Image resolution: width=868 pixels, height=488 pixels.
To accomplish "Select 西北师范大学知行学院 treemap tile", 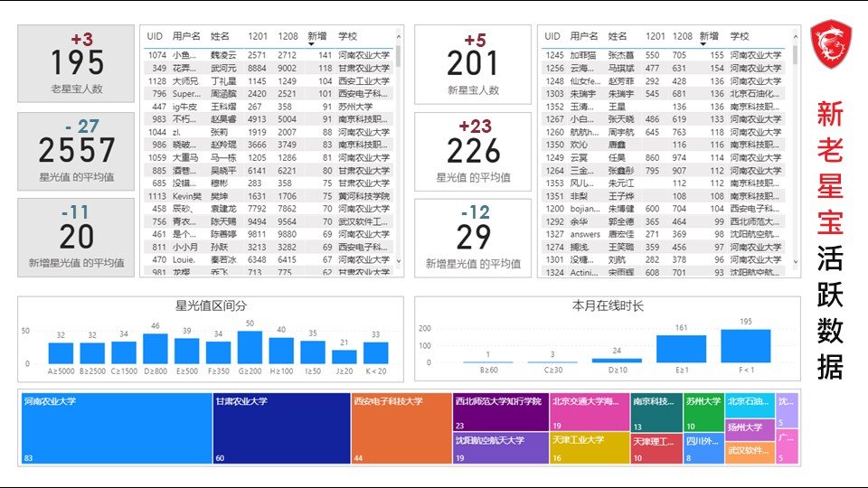I will [501, 412].
